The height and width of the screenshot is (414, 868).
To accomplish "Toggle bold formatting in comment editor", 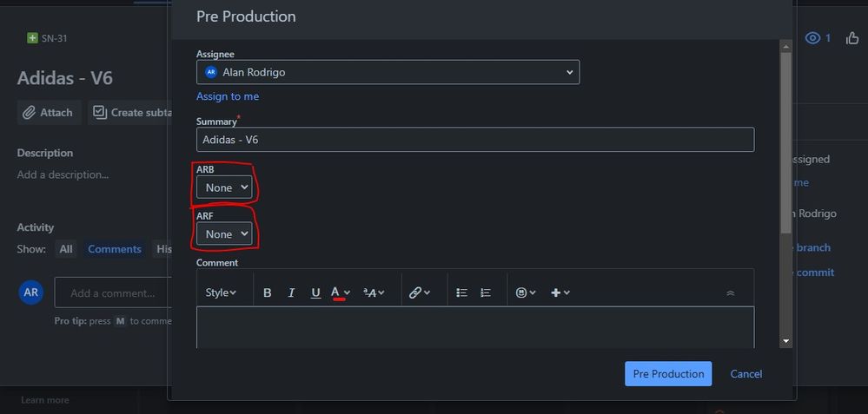I will [267, 293].
